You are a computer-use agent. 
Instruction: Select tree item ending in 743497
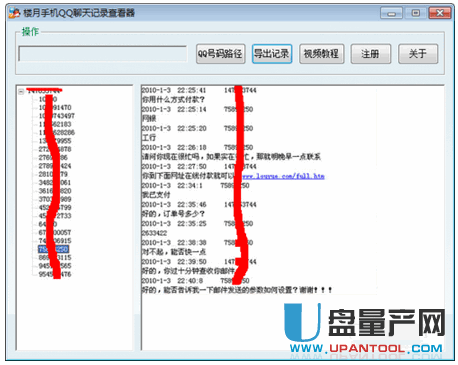tap(57, 116)
